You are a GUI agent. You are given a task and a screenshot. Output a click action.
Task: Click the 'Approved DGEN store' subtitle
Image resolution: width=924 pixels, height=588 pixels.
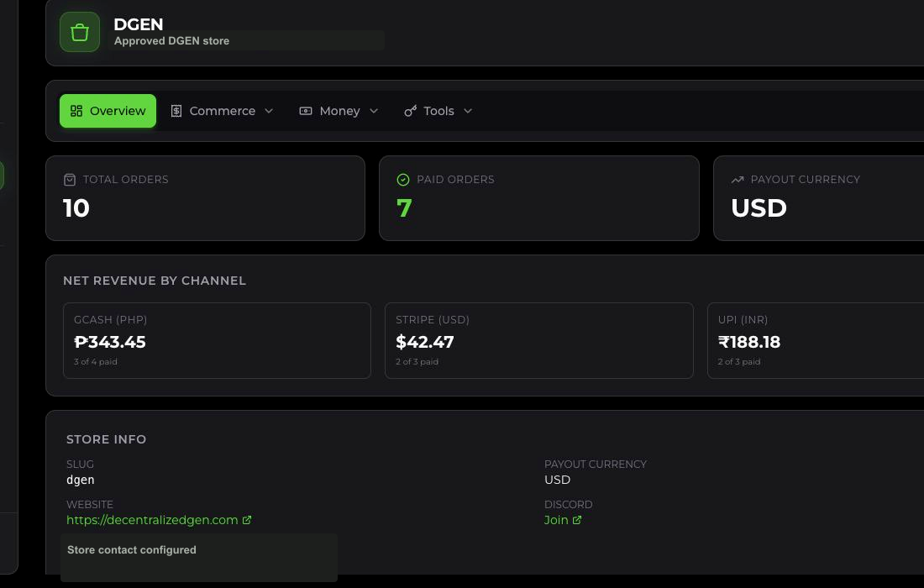(171, 40)
